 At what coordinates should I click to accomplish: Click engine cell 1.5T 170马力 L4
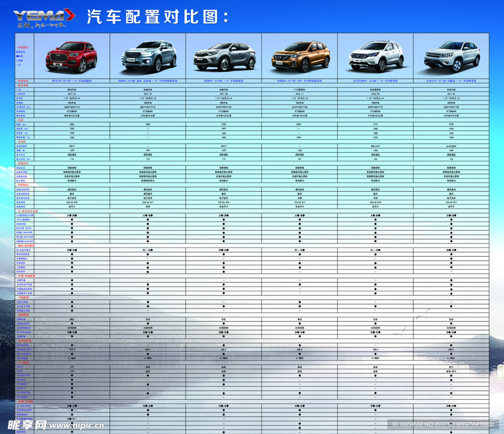(x=451, y=98)
